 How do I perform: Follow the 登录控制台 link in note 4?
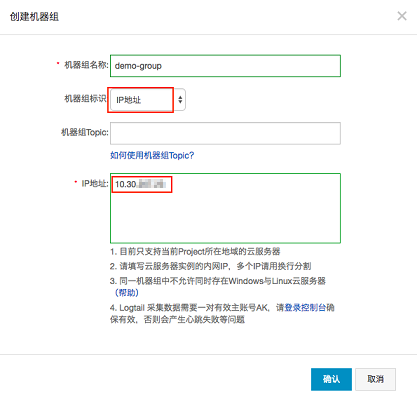305,307
